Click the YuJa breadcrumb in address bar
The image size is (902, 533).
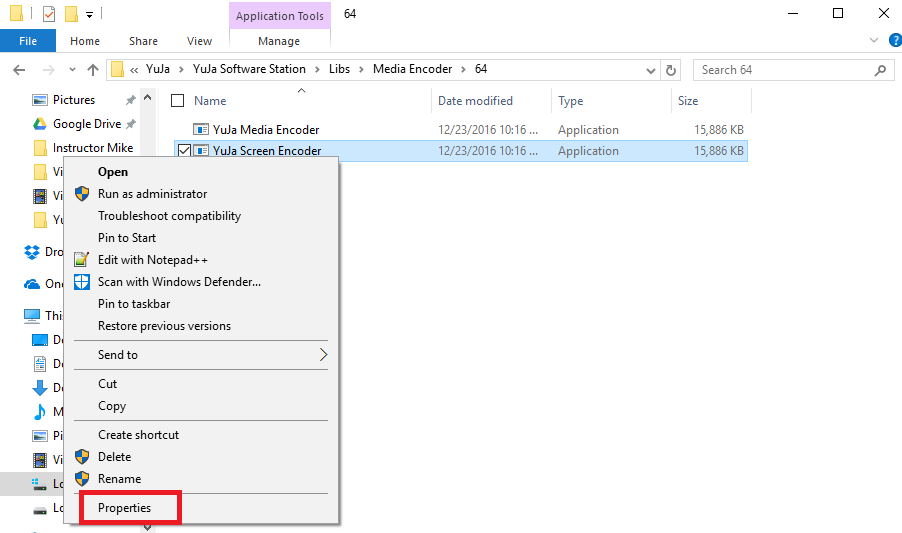pos(158,69)
